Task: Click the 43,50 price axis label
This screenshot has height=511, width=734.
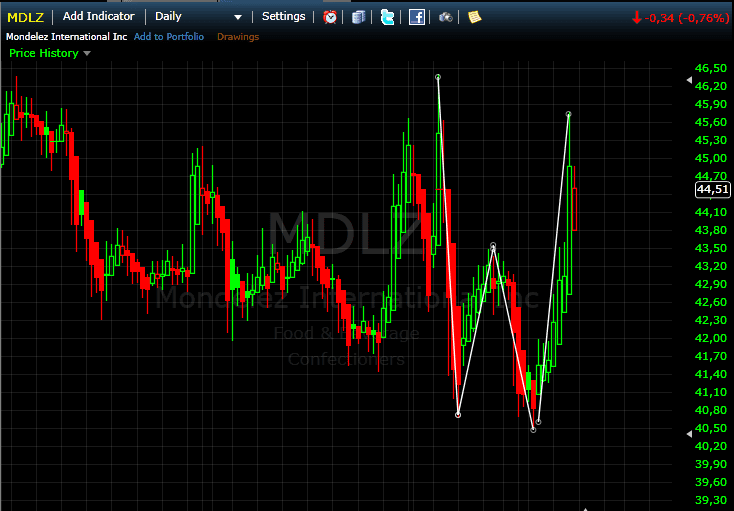Action: (x=711, y=248)
